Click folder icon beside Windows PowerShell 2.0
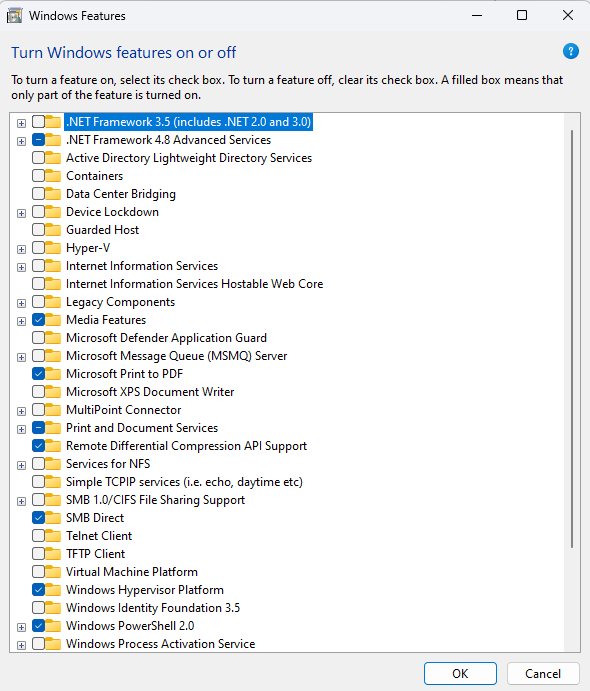 53,626
